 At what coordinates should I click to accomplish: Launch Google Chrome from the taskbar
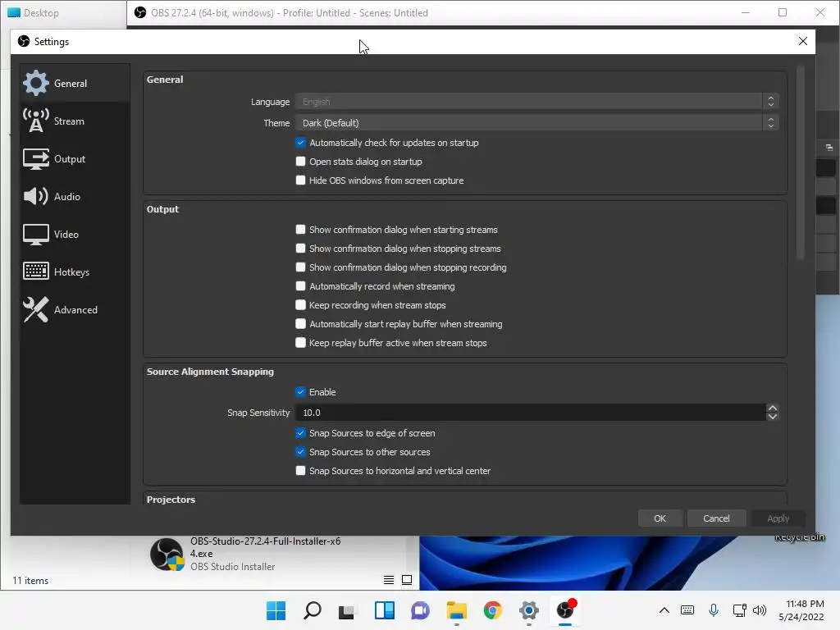pyautogui.click(x=492, y=610)
